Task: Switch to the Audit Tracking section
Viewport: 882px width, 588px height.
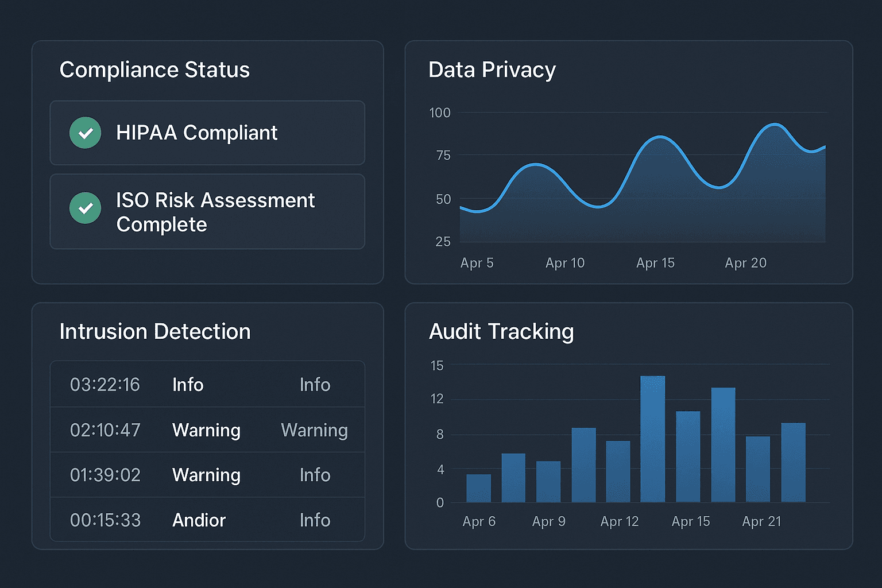Action: 501,331
